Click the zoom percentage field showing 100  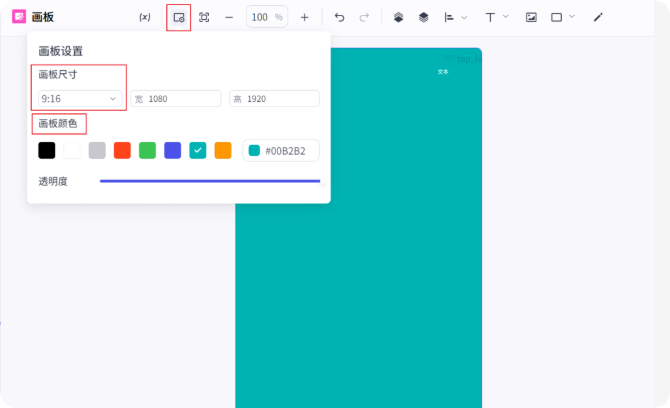coord(267,17)
